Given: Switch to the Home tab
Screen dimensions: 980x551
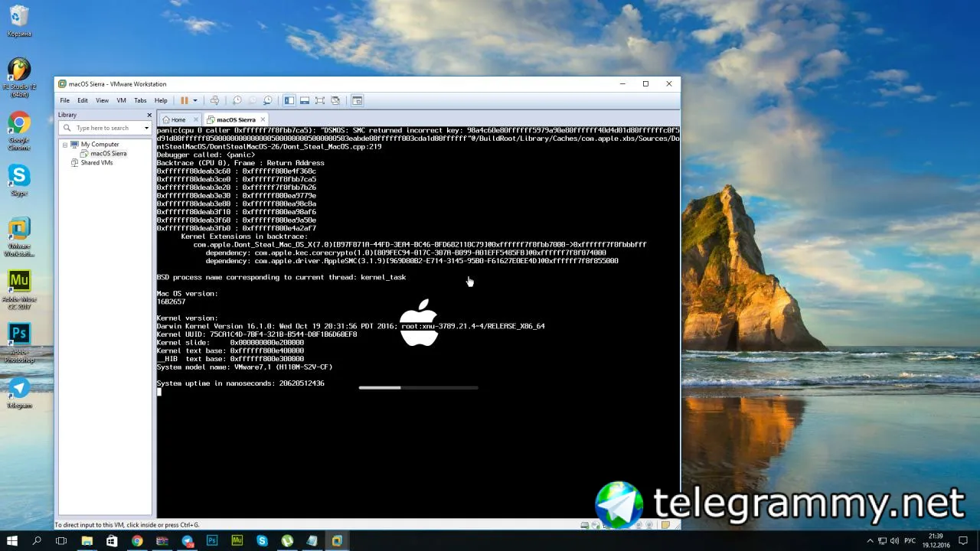Looking at the screenshot, I should coord(175,119).
